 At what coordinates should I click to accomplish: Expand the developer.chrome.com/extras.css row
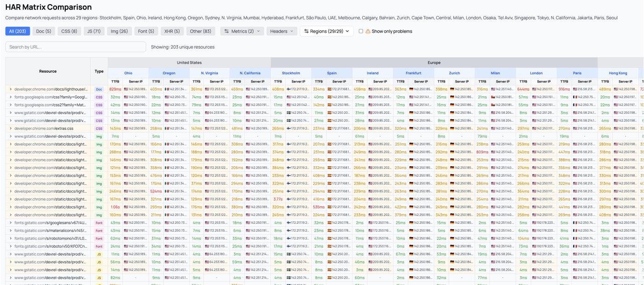click(x=11, y=128)
